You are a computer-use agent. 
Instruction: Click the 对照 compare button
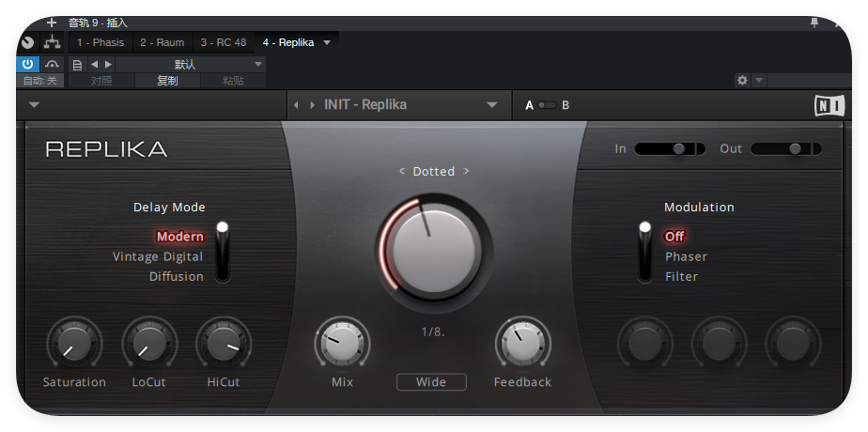[x=101, y=81]
